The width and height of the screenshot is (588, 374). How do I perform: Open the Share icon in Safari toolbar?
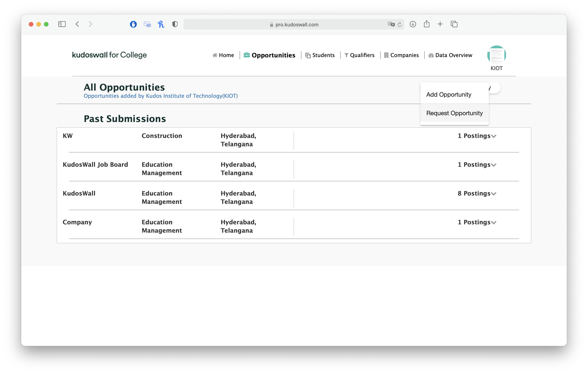click(x=427, y=24)
